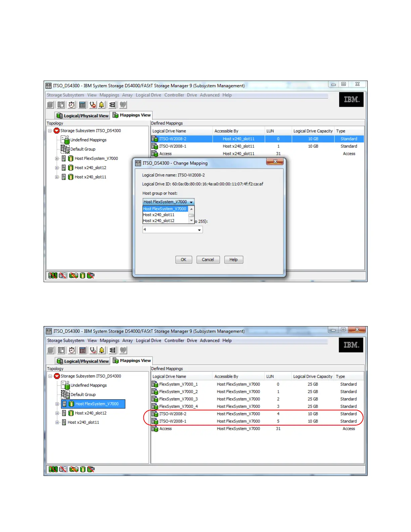Click the Undefined Mappings icon in the lower window tree

click(65, 385)
